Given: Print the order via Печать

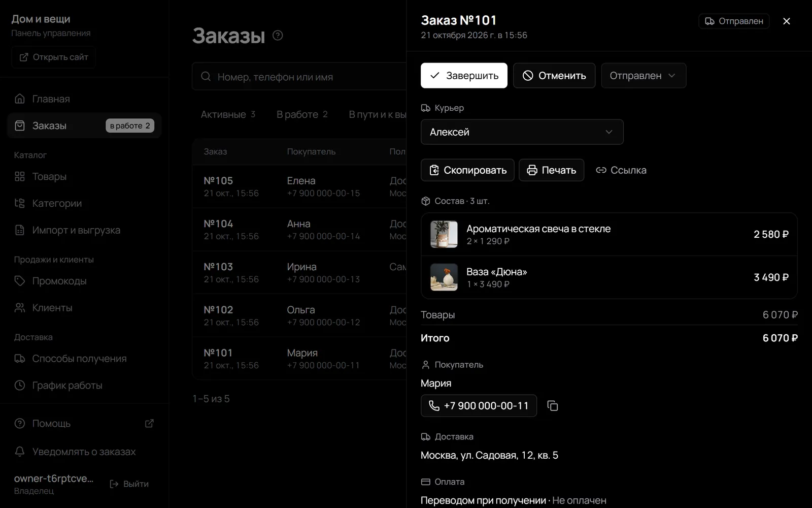Looking at the screenshot, I should click(x=551, y=170).
